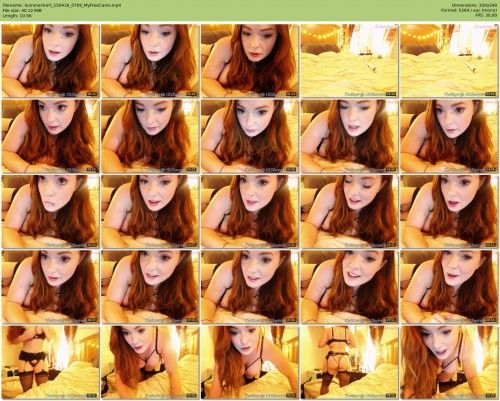Click the Length info line
The height and width of the screenshot is (401, 500).
[x=16, y=15]
